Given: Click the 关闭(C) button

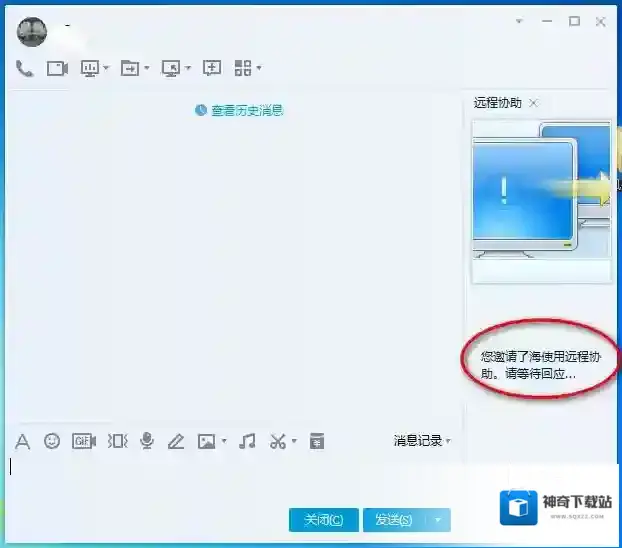Looking at the screenshot, I should pos(323,520).
